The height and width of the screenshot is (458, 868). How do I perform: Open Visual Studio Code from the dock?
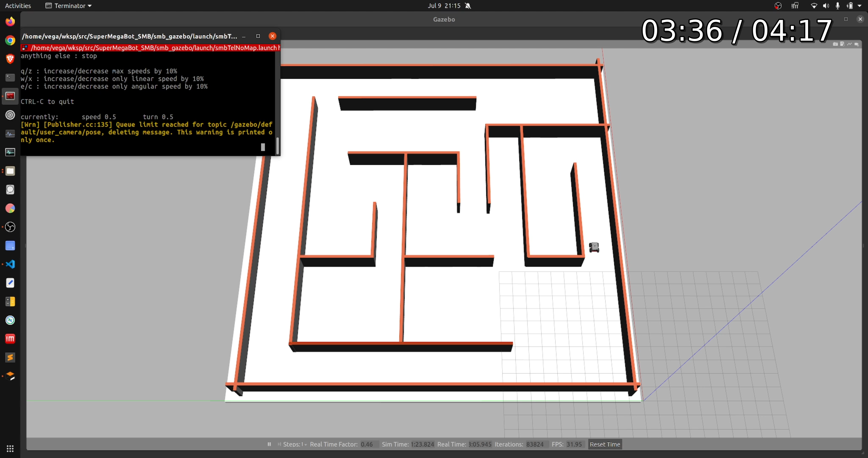[10, 264]
